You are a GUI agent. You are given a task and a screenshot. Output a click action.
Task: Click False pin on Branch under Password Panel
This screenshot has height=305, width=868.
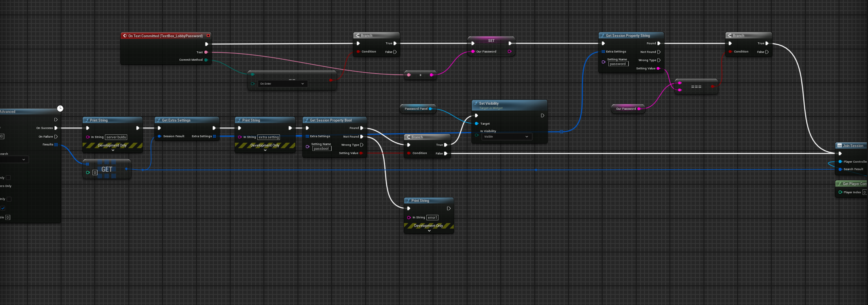click(x=446, y=154)
